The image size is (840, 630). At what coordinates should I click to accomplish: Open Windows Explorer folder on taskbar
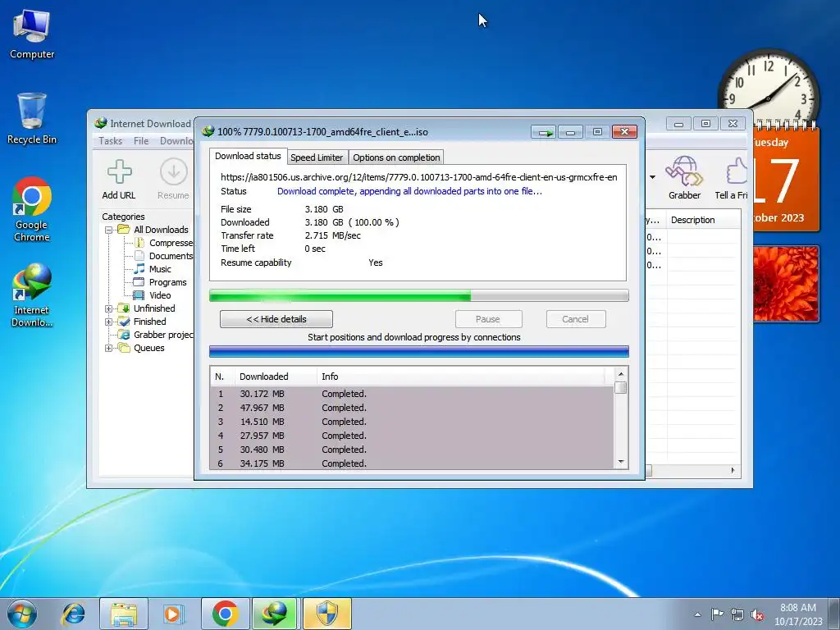(x=124, y=614)
